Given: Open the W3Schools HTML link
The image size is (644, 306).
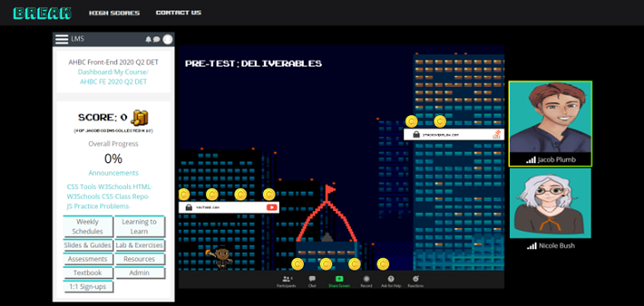Looking at the screenshot, I should [125, 187].
